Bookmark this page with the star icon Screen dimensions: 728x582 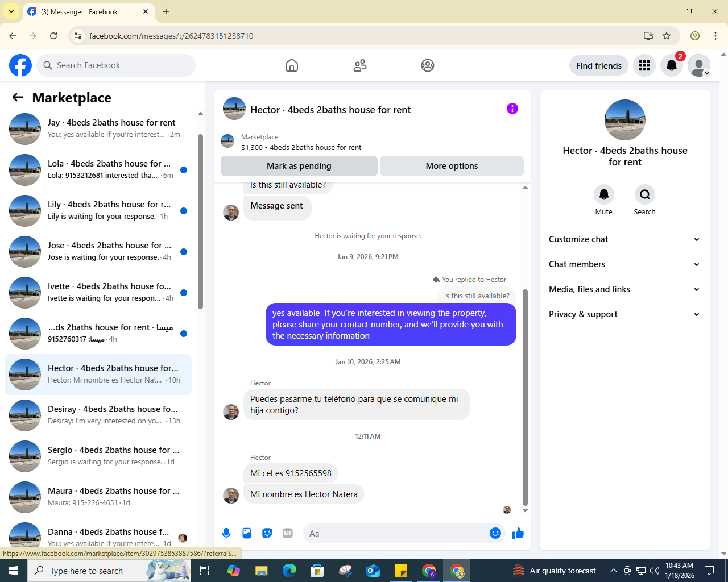pyautogui.click(x=667, y=36)
